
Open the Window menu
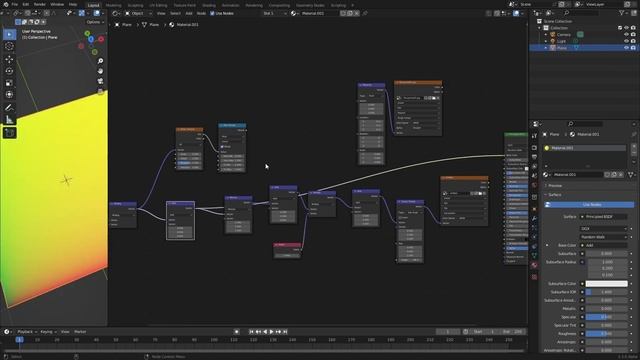(57, 4)
